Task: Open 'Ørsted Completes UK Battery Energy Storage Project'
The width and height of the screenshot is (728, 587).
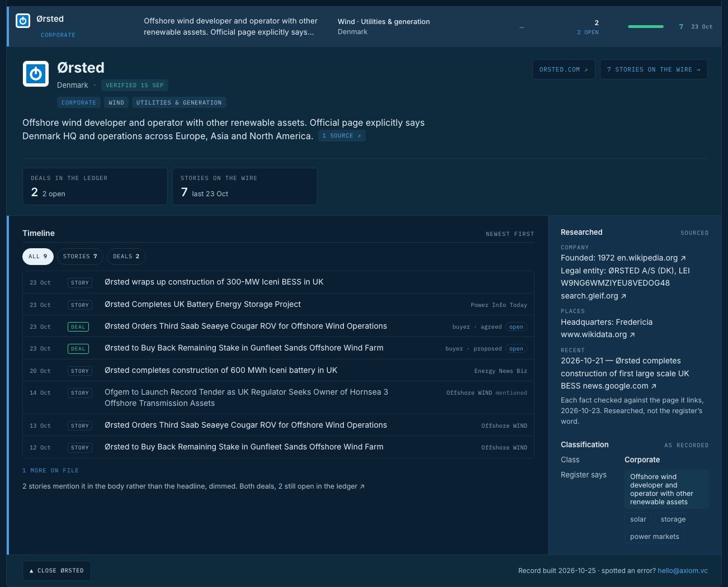Action: (278, 304)
